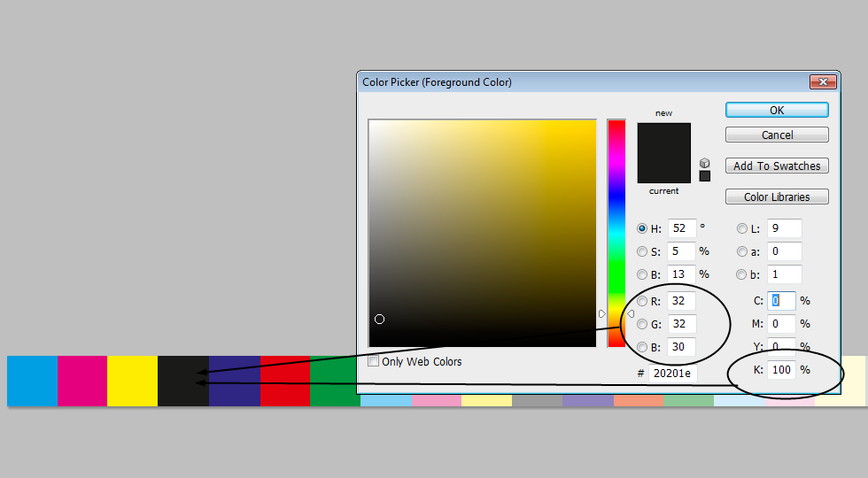Click the black swatch in the strip
This screenshot has width=868, height=478.
pos(183,382)
